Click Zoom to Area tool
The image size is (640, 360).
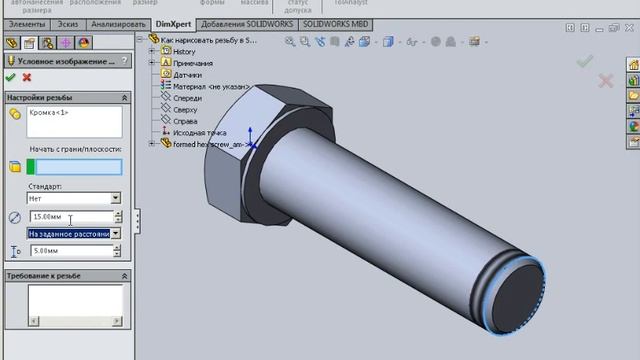point(305,42)
